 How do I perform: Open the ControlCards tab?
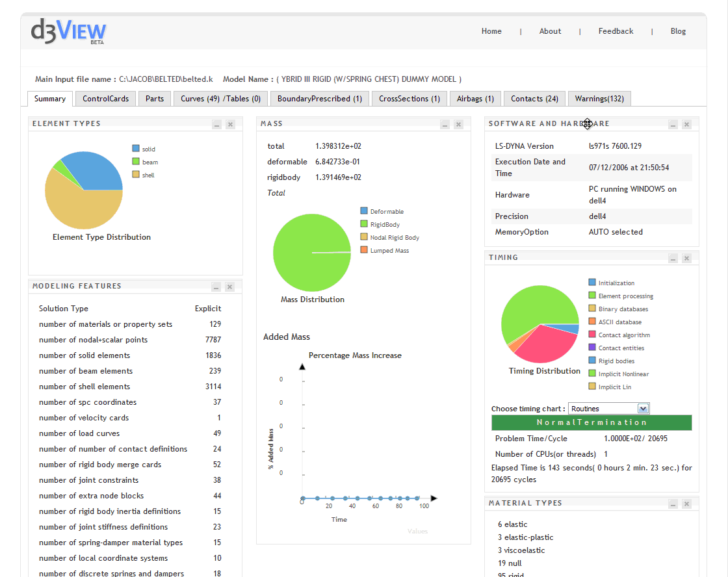105,99
